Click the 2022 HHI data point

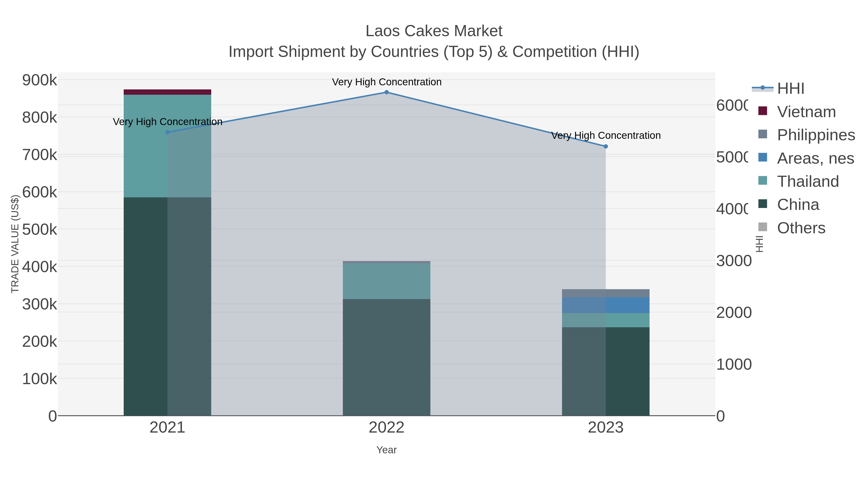point(387,92)
